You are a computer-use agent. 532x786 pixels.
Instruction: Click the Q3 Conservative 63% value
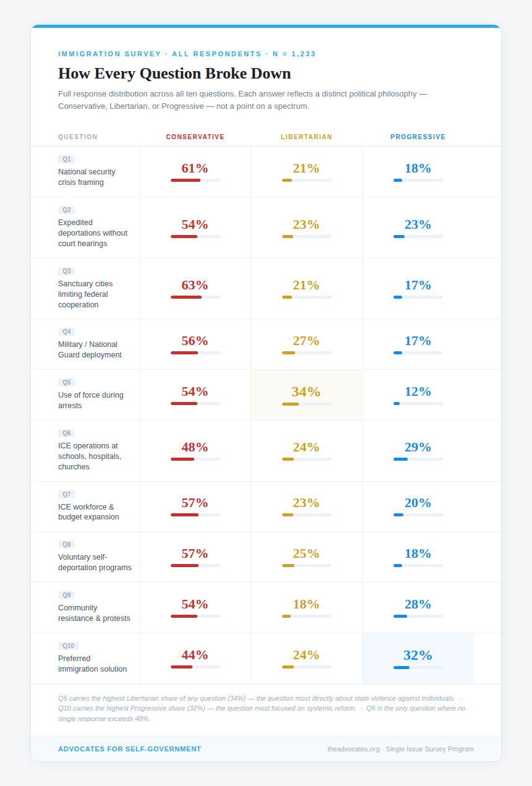click(195, 285)
